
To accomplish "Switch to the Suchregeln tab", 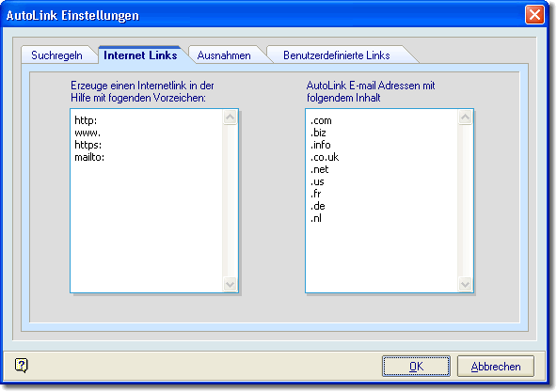I will coord(56,55).
